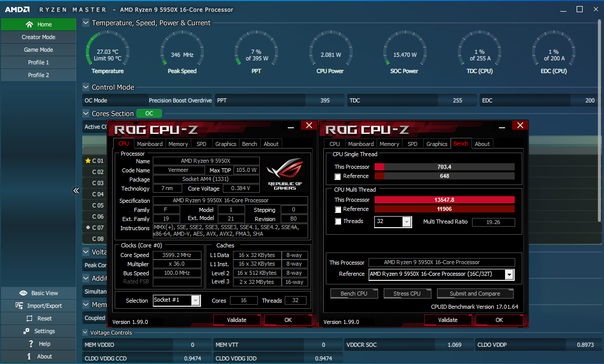
Task: Click the dot marker beside core C 07
Action: tap(88, 228)
